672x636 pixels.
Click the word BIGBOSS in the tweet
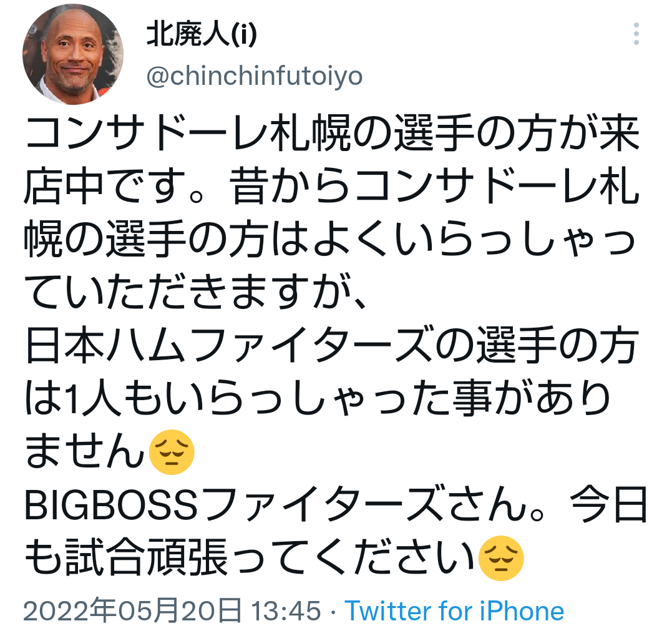tap(112, 505)
